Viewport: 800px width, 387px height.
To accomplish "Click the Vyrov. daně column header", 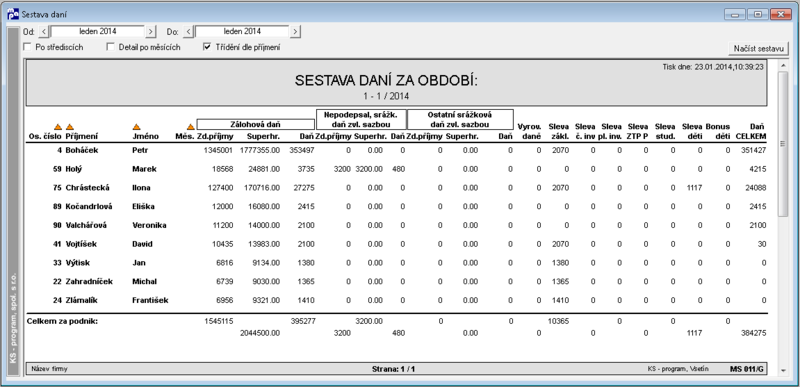I will 529,132.
